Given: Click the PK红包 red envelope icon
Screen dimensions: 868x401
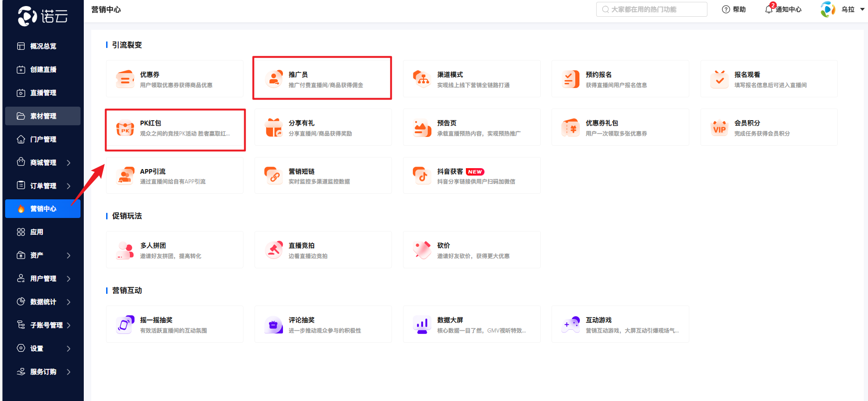Looking at the screenshot, I should pyautogui.click(x=125, y=128).
